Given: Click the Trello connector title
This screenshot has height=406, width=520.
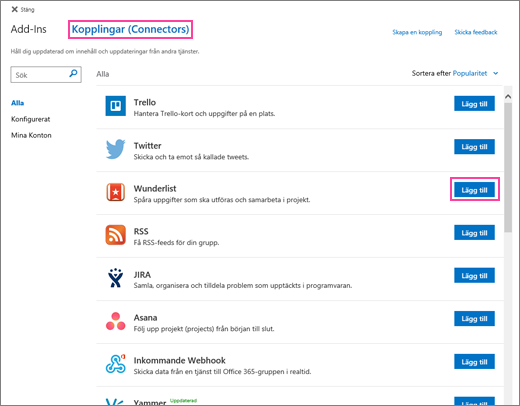Looking at the screenshot, I should [x=145, y=102].
